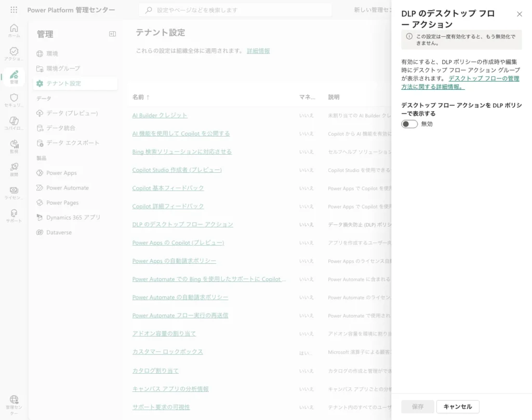Open Power Automate in the navigation
The height and width of the screenshot is (420, 532).
[x=75, y=188]
